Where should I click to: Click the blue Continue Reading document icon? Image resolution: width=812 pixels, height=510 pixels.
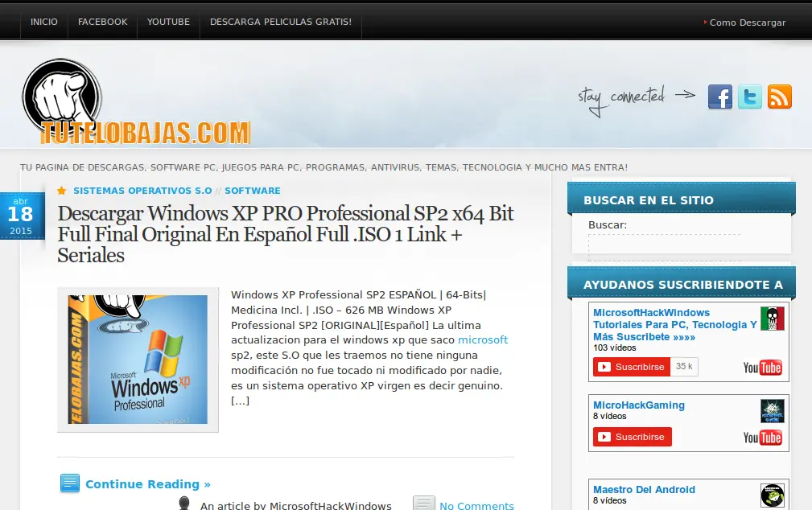click(70, 483)
